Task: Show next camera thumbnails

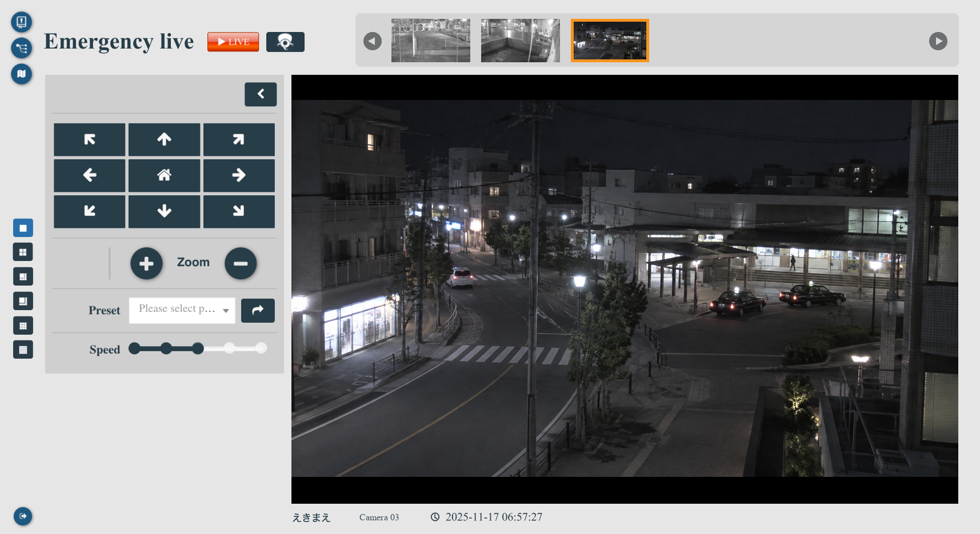Action: (x=938, y=41)
